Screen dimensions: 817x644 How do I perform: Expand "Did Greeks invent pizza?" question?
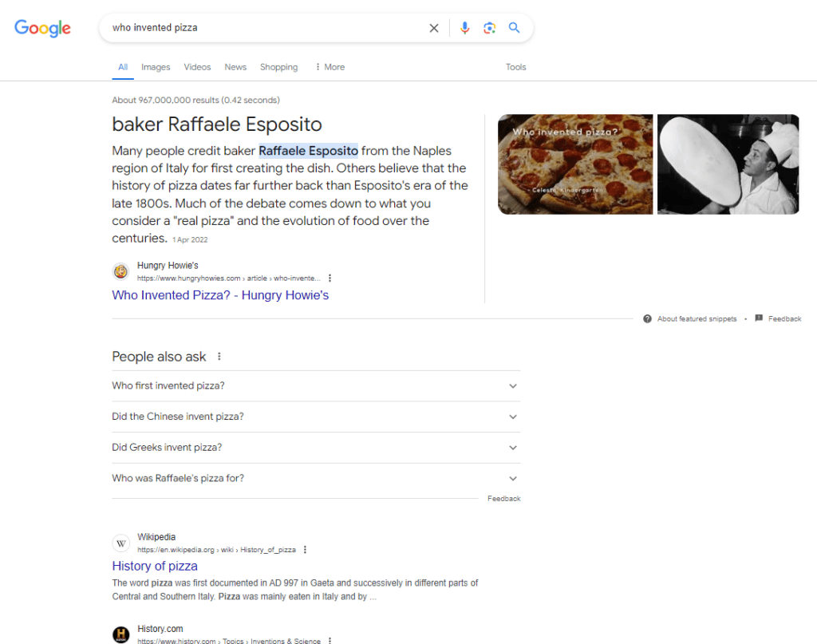pyautogui.click(x=513, y=448)
